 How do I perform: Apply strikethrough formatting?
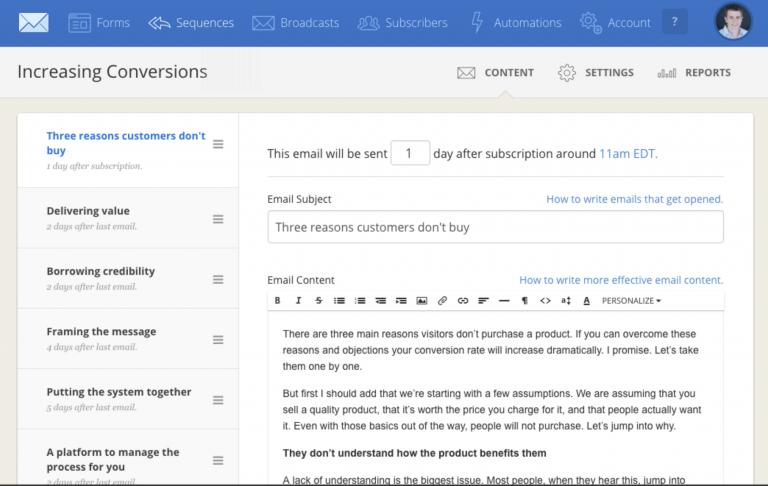[x=319, y=300]
